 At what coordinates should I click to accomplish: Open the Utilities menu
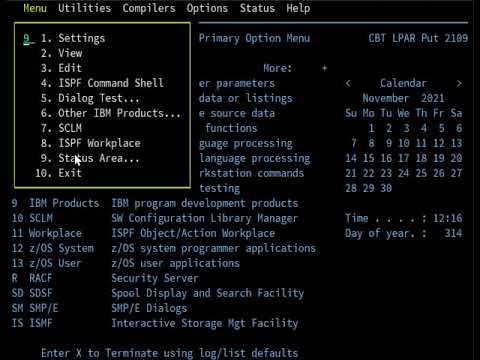pyautogui.click(x=84, y=8)
